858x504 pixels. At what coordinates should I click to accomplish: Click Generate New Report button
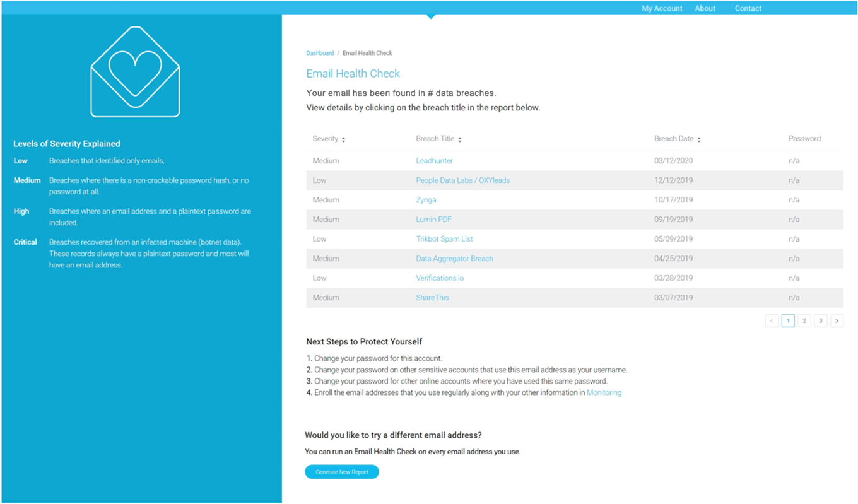coord(342,472)
